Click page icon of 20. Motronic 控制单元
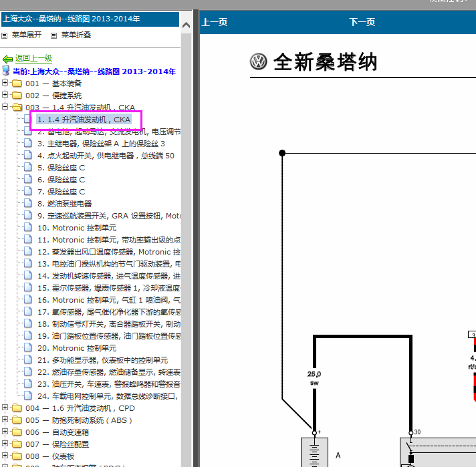The image size is (476, 467). [27, 347]
